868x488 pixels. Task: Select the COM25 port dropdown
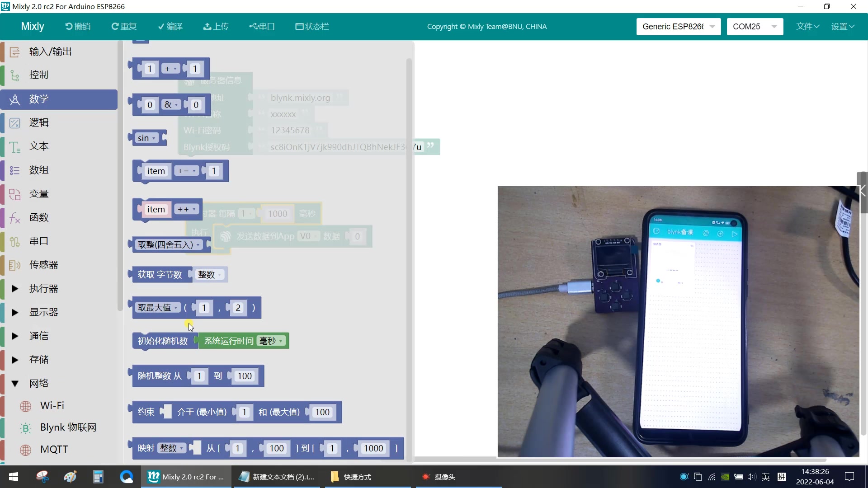pos(754,26)
